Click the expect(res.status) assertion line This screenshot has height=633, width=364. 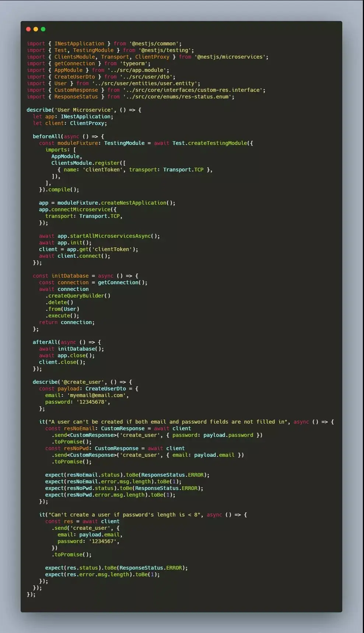tap(116, 568)
